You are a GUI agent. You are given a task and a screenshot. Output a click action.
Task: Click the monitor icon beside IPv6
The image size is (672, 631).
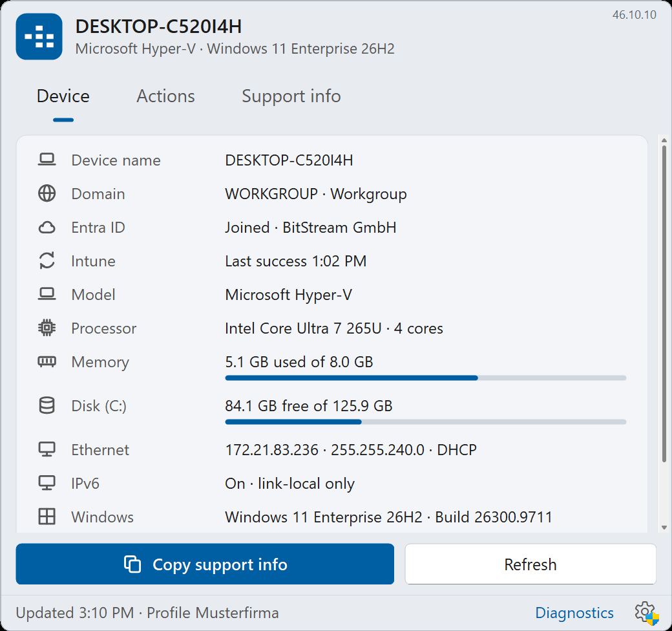point(47,483)
